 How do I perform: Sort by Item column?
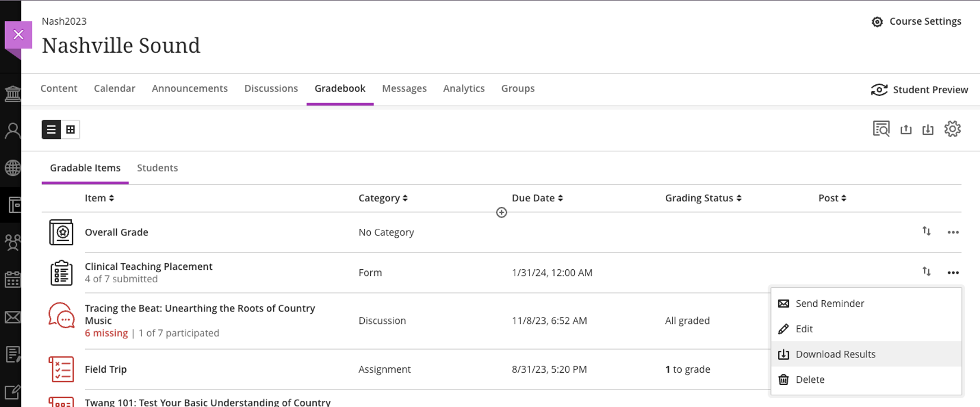coord(99,198)
